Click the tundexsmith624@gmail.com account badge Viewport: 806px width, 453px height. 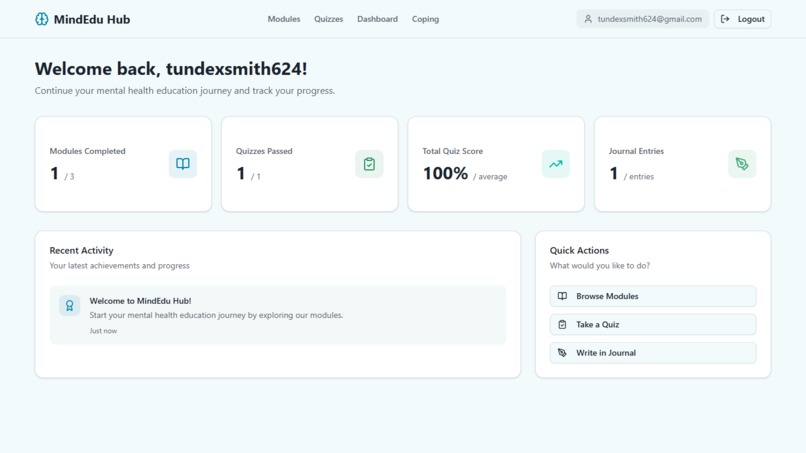pyautogui.click(x=643, y=19)
